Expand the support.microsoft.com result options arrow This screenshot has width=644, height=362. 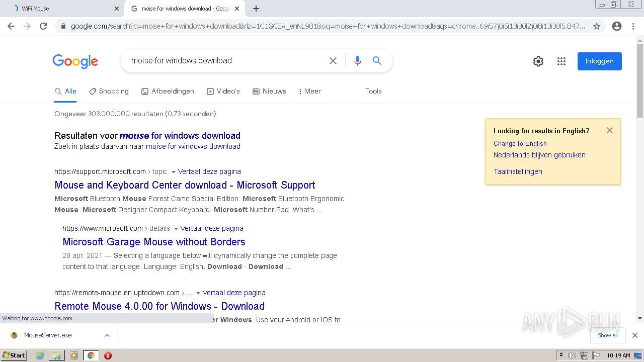tap(174, 172)
